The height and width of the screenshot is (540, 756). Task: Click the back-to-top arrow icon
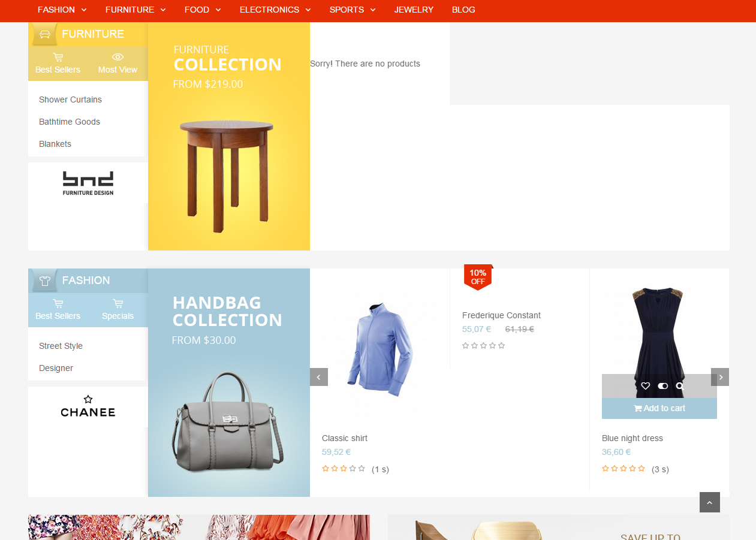(x=709, y=502)
